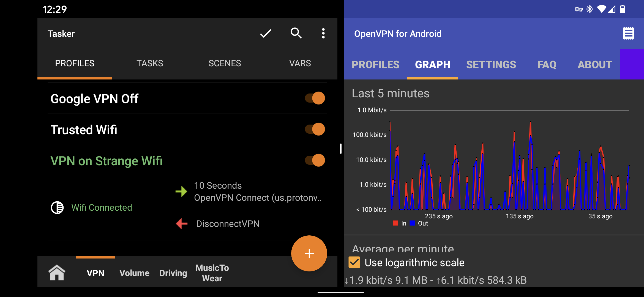Expand the Trusted Wifi profile

[x=84, y=130]
